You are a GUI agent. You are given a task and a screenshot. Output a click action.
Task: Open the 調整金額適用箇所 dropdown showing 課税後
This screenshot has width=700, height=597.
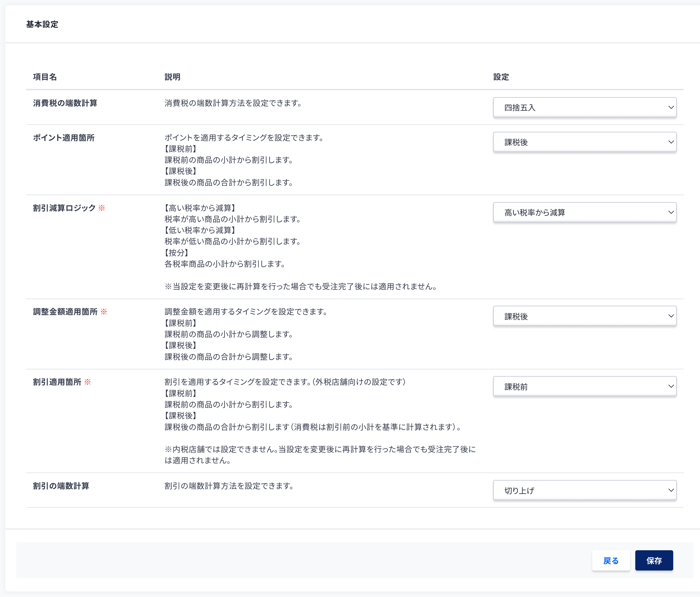coord(584,316)
